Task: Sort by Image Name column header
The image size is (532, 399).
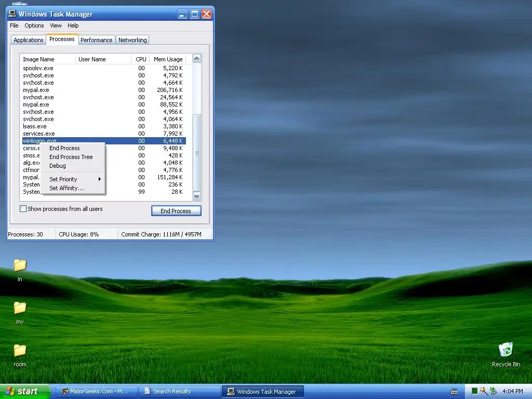Action: pos(47,59)
